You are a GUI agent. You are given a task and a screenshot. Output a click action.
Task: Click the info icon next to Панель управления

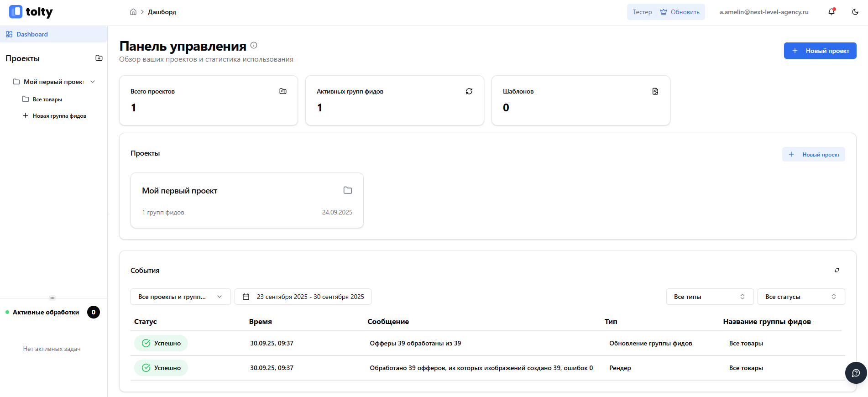[254, 45]
